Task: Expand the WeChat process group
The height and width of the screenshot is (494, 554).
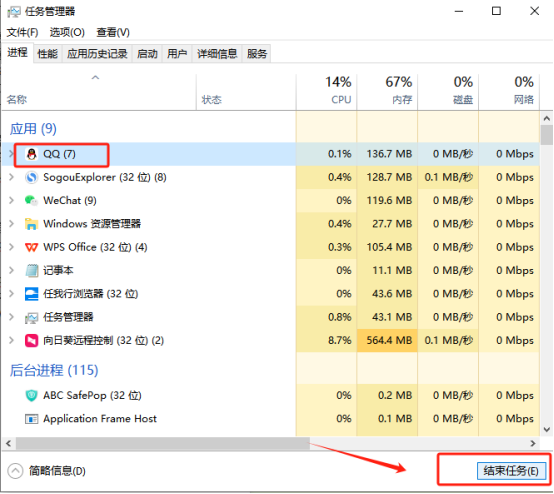Action: pos(11,201)
